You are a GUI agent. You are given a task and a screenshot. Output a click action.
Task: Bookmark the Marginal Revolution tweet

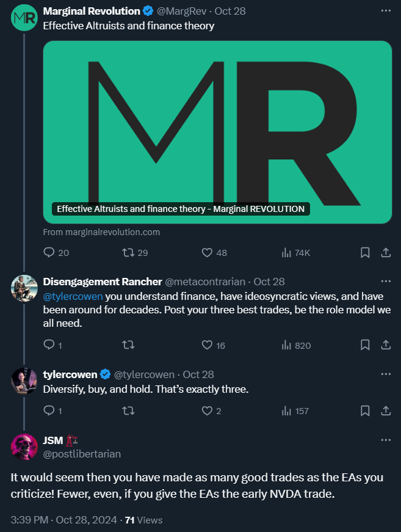pyautogui.click(x=365, y=252)
